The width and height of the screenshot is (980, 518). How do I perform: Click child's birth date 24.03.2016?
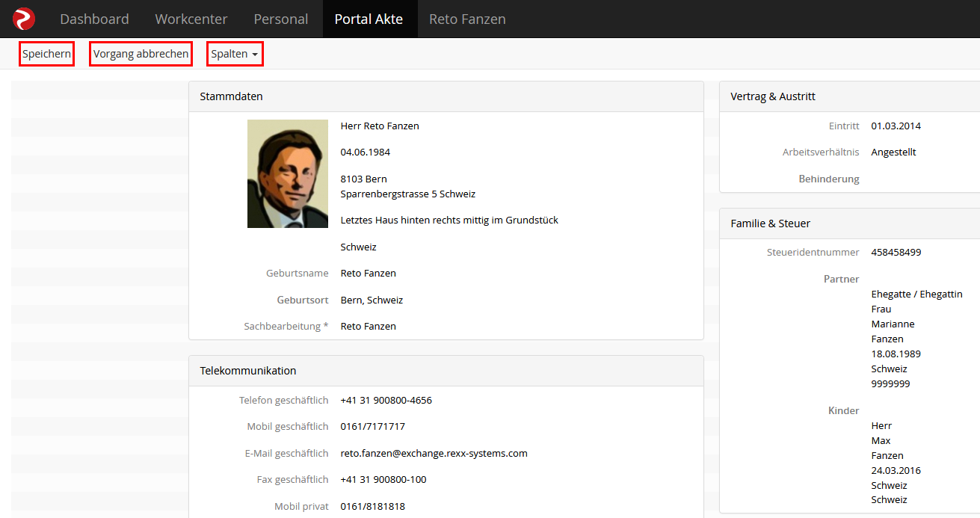(896, 470)
